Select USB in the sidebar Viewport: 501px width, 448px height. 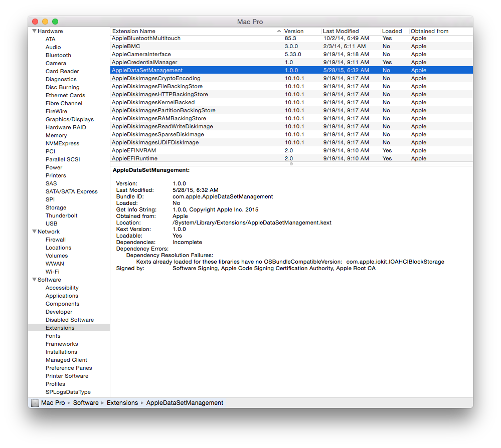[51, 223]
